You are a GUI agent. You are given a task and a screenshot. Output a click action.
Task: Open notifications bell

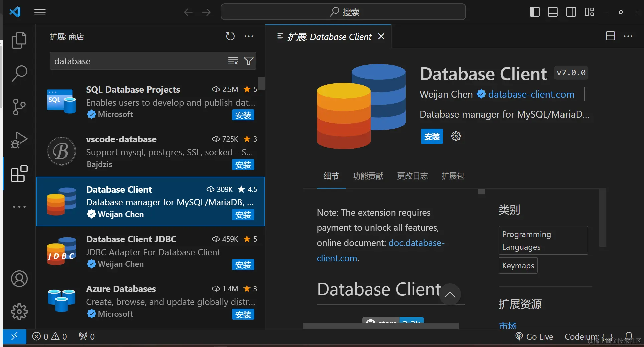click(629, 336)
